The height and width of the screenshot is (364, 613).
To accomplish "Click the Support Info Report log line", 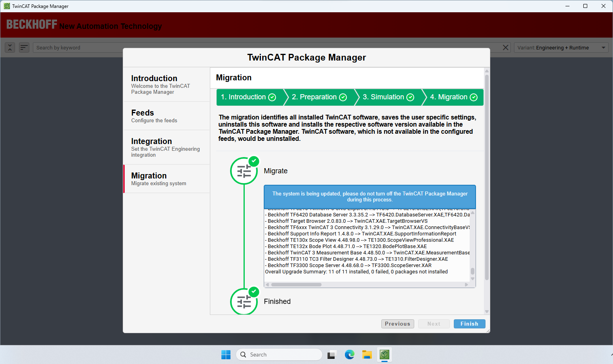I will click(361, 234).
